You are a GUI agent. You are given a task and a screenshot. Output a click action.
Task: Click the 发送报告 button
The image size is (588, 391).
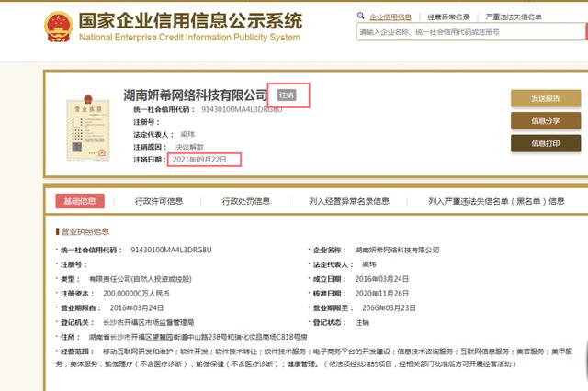click(x=545, y=98)
